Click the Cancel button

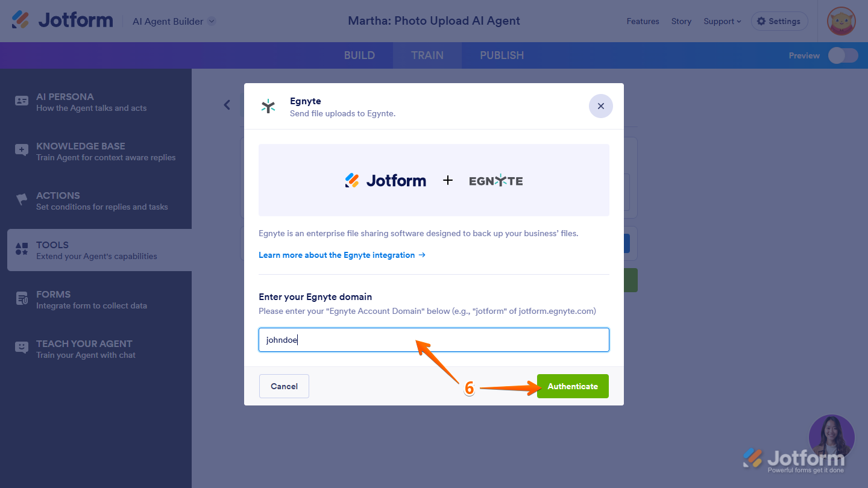click(x=284, y=386)
